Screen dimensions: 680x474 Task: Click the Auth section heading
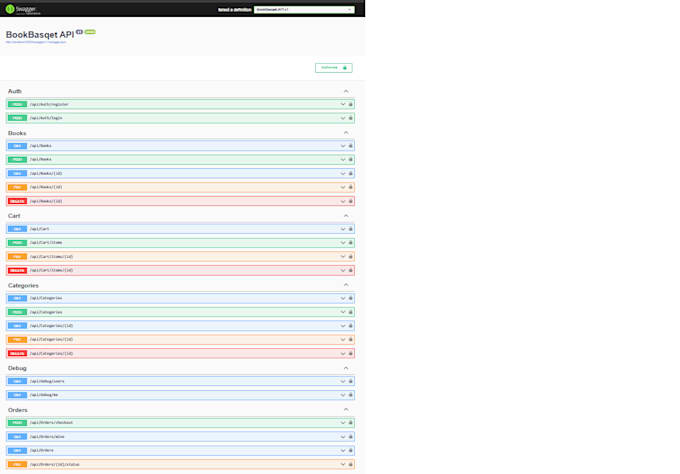14,91
